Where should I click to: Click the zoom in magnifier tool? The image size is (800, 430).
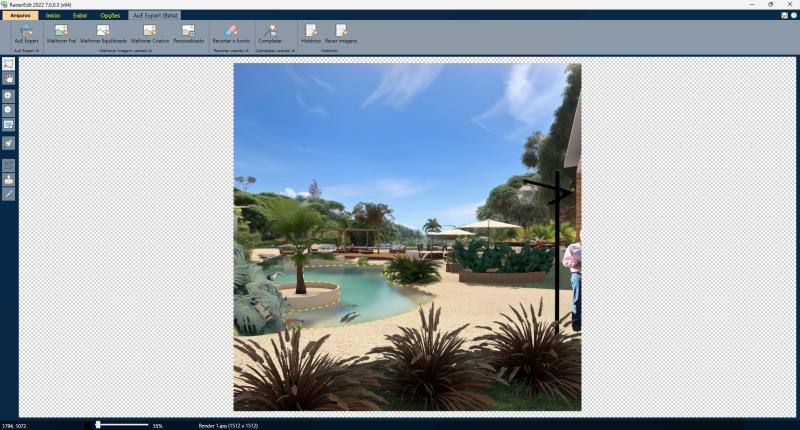click(x=9, y=95)
